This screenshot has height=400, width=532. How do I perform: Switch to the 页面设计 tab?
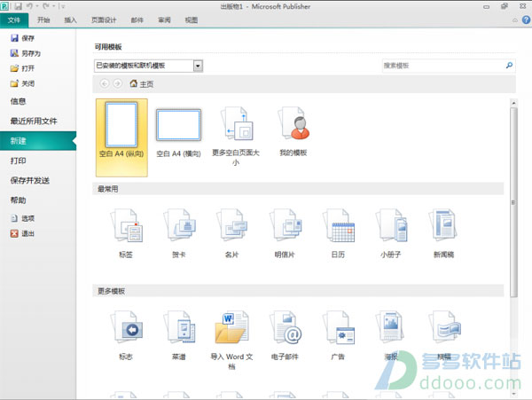pos(104,20)
